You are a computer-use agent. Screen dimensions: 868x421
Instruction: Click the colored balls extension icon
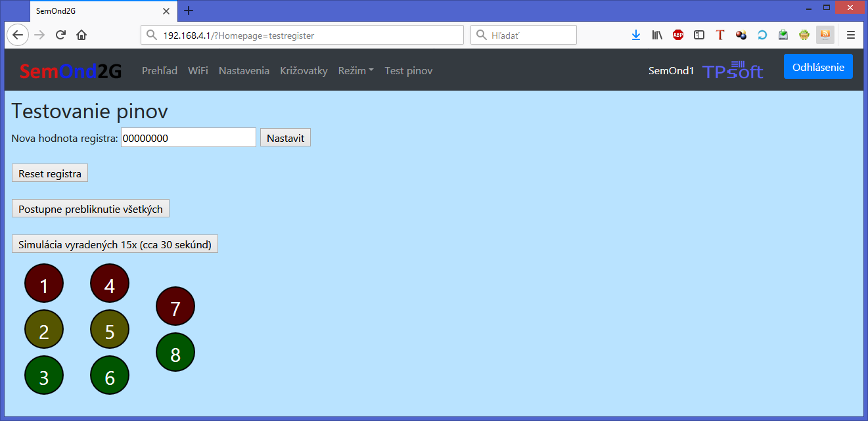click(741, 35)
